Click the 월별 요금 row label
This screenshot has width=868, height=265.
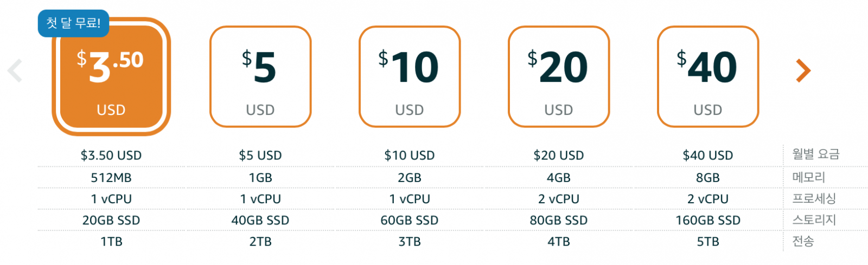(x=815, y=154)
